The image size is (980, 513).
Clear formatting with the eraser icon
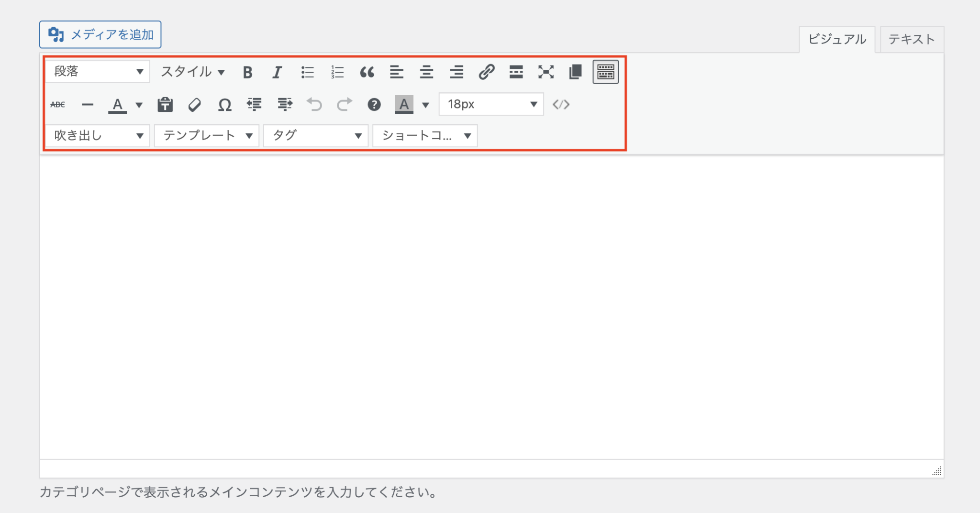coord(195,104)
